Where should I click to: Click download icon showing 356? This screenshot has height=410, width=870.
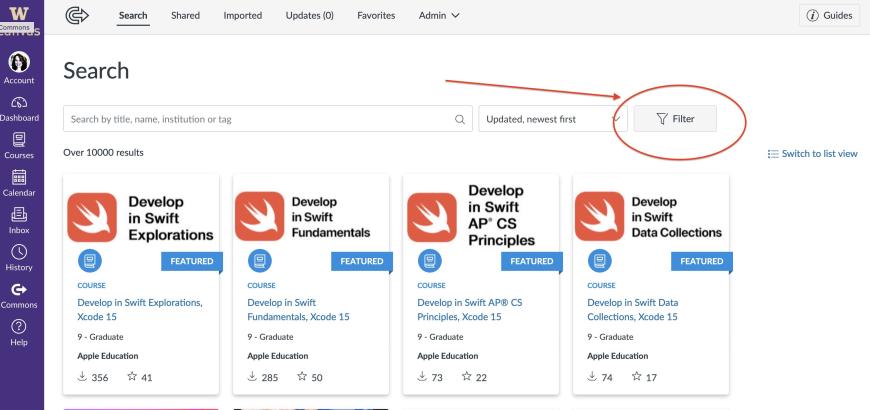tap(82, 377)
